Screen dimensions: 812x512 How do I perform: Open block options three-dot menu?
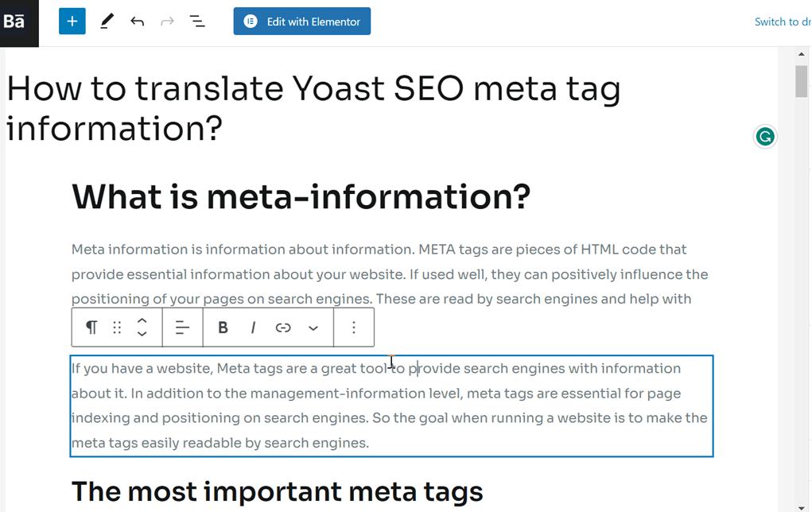tap(354, 328)
